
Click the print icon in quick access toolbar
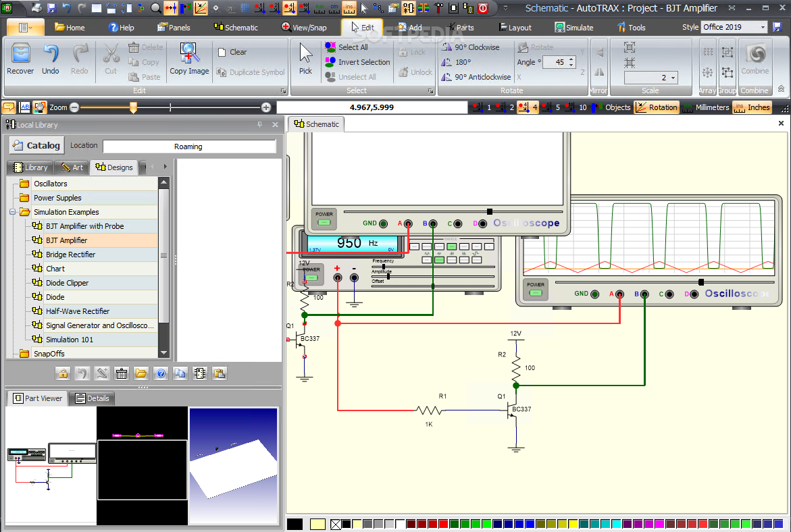tap(37, 7)
